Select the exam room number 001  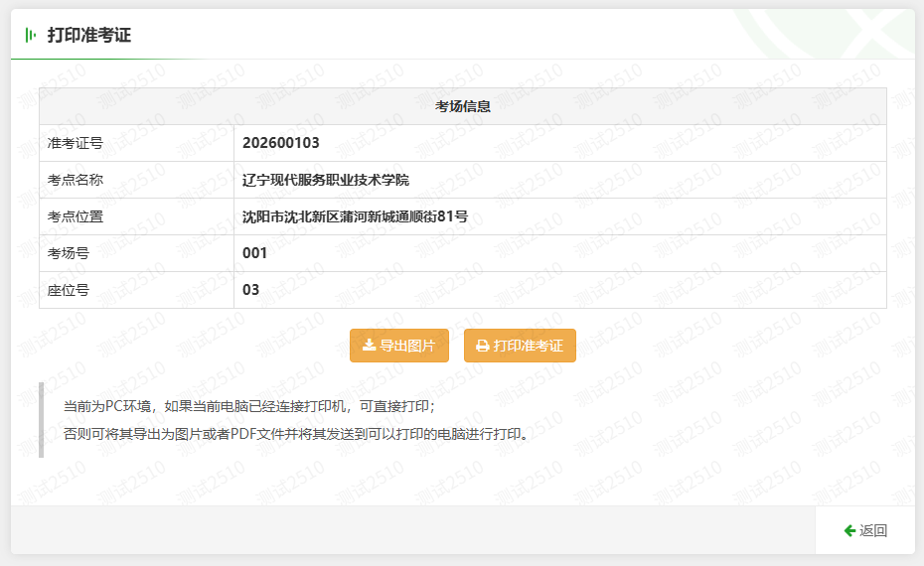coord(254,253)
